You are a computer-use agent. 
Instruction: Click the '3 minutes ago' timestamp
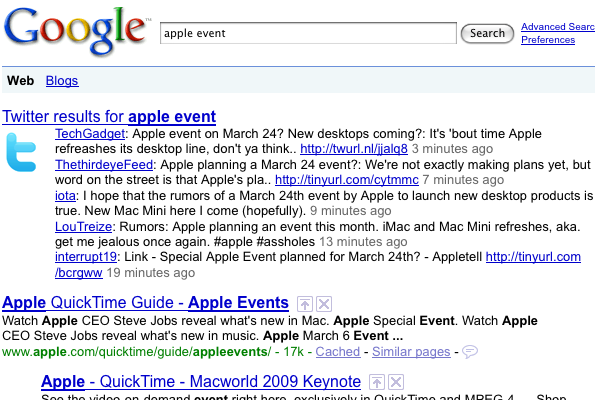click(452, 149)
